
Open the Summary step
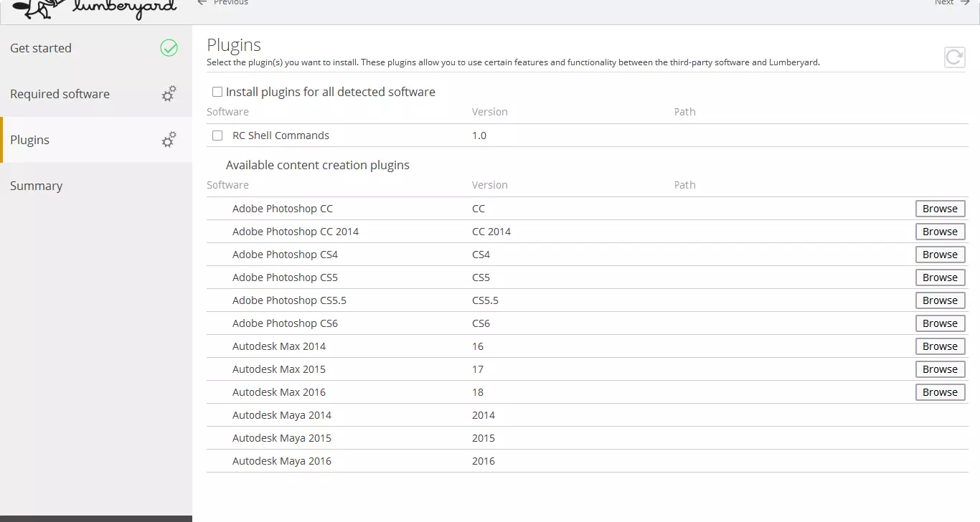click(36, 186)
